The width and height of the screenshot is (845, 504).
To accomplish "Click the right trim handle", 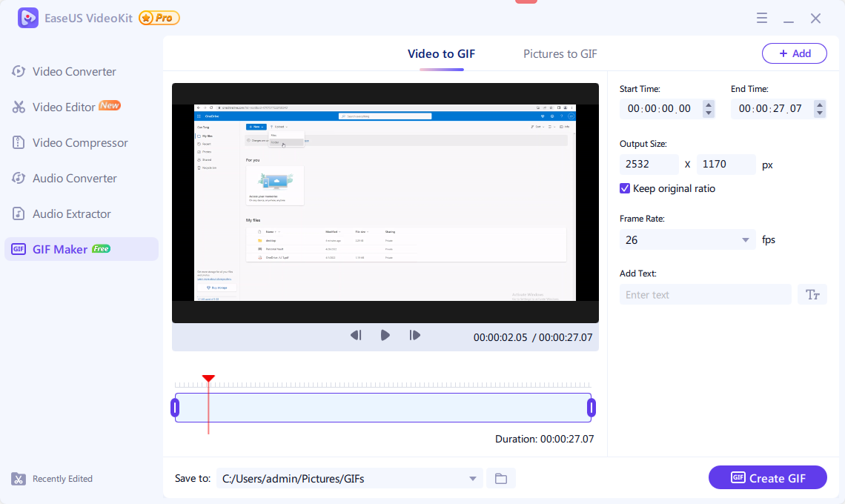I will coord(591,408).
